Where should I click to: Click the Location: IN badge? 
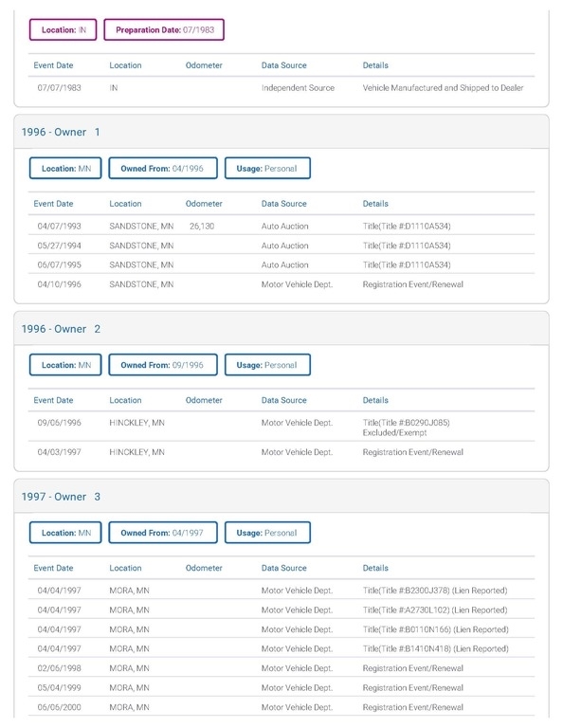pyautogui.click(x=63, y=29)
